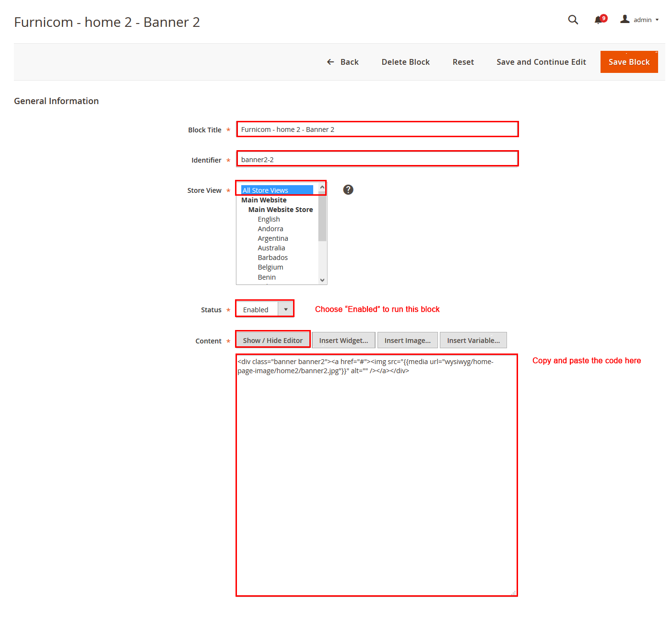Click Insert Variable... button
This screenshot has height=625, width=672.
pos(473,340)
